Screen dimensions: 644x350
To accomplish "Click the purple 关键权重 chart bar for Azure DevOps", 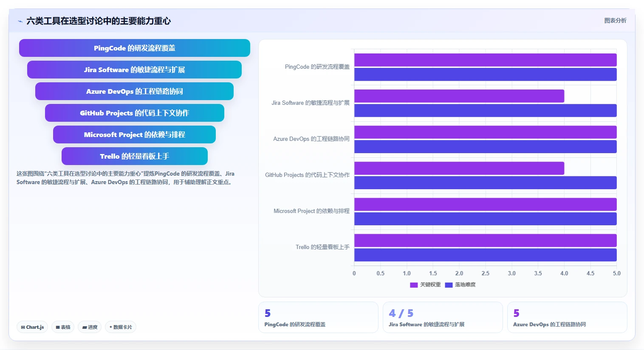I will coord(486,132).
